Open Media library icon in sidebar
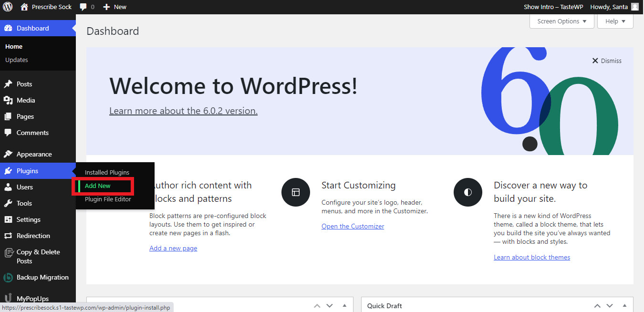This screenshot has width=644, height=312. [8, 100]
